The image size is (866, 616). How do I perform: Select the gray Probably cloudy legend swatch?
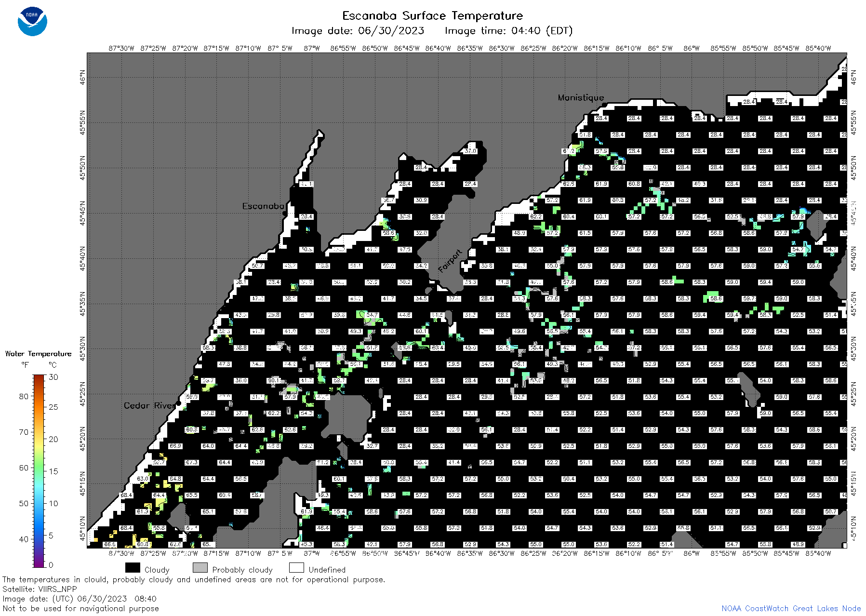[x=200, y=568]
